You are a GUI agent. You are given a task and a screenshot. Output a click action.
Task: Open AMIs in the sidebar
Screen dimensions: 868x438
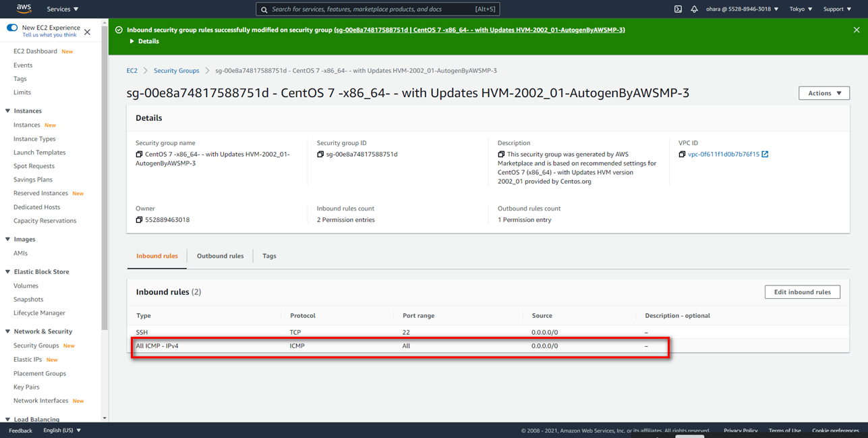20,253
